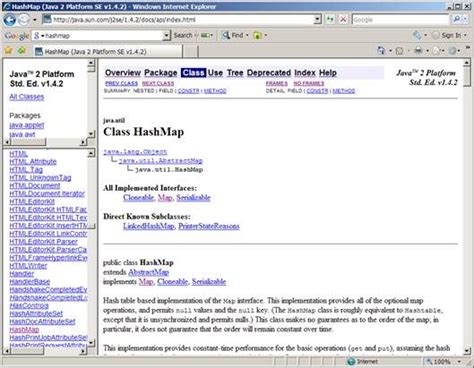Open Use in javadoc navigation bar
474x368 pixels.
[215, 73]
